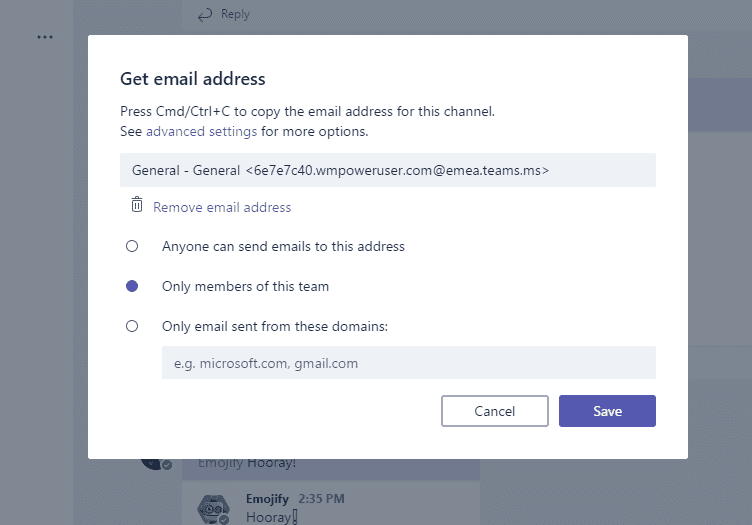Select the 'Anyone can send emails' radio button
Screen dimensions: 752x525
click(x=132, y=246)
